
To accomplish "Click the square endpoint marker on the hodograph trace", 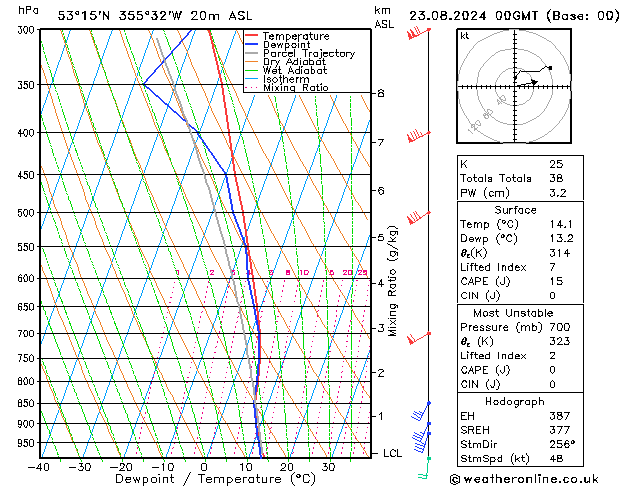I will pyautogui.click(x=550, y=68).
